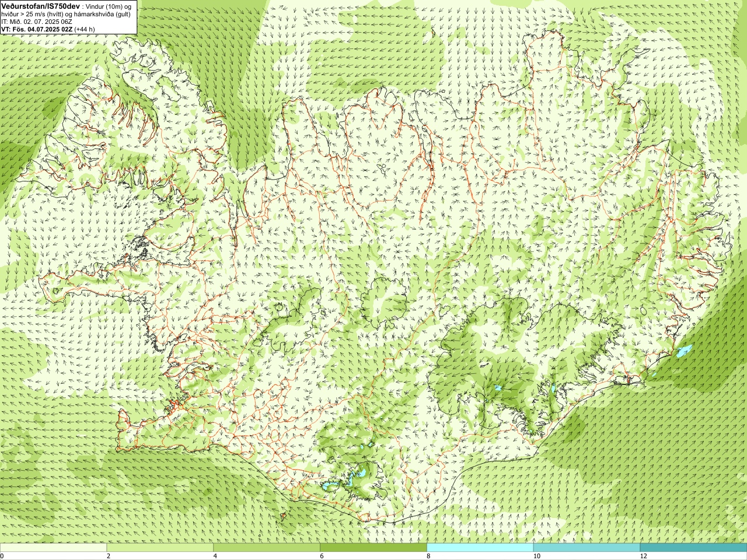Screen dimensions: 747x560
Task: Click the "Veðurstofan/IS750dev" title text
Action: (41, 5)
